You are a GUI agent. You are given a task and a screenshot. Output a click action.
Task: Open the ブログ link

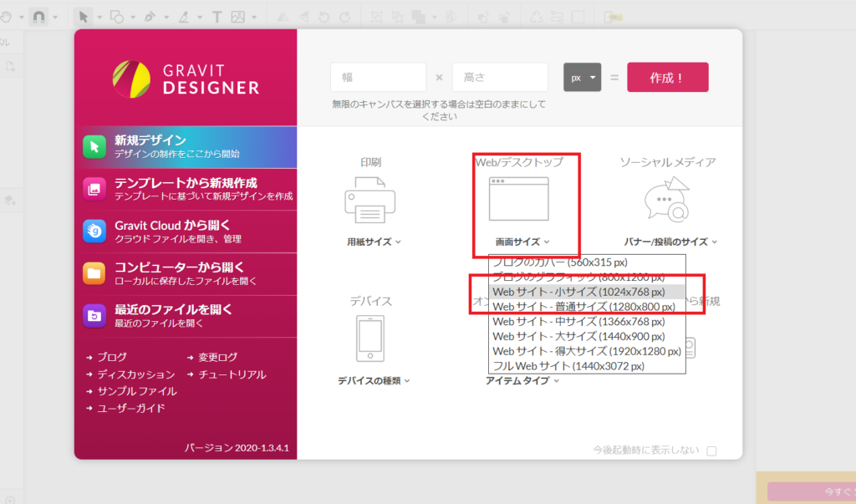tap(112, 357)
